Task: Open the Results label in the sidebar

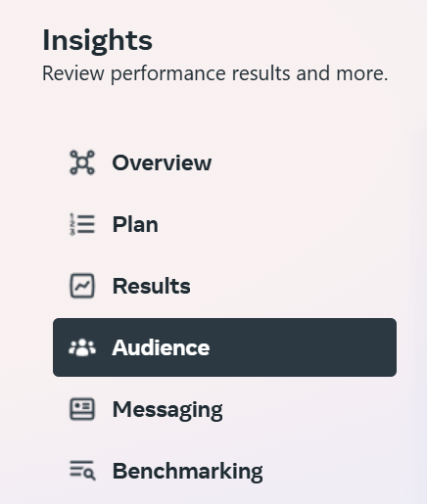Action: [151, 286]
